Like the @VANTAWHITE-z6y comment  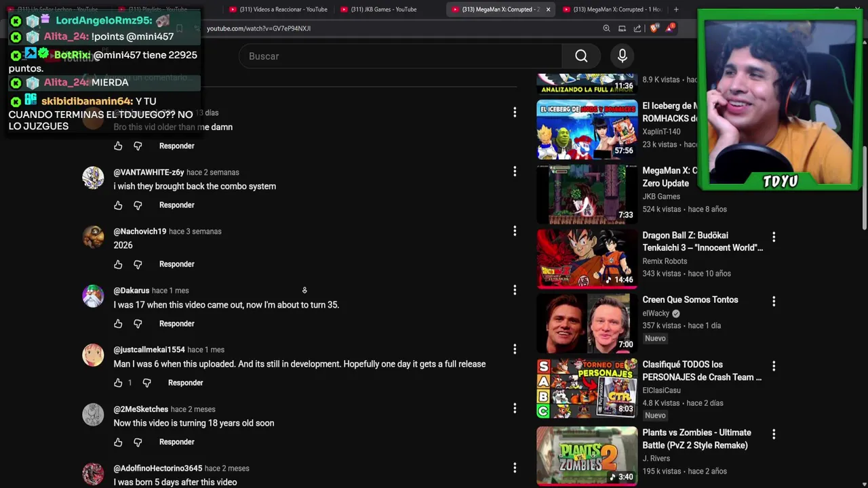coord(118,205)
